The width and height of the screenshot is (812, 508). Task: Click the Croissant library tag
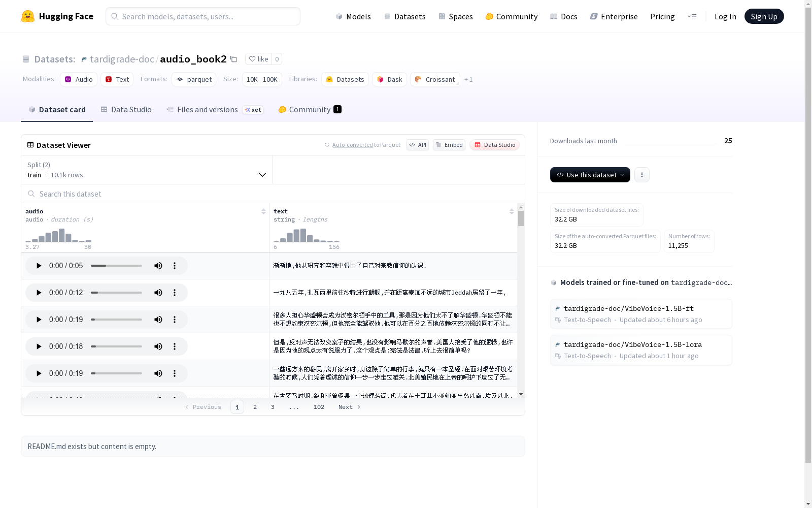click(435, 79)
